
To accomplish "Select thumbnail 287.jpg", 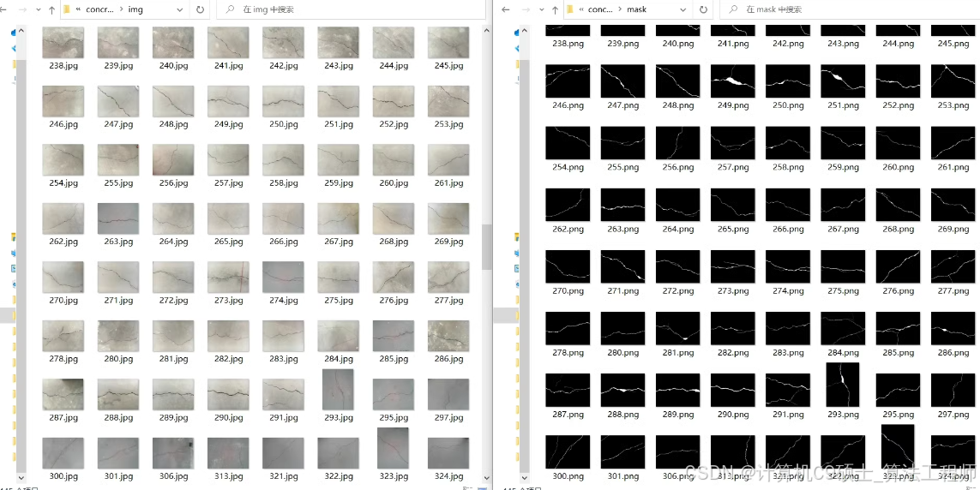I will pos(63,395).
